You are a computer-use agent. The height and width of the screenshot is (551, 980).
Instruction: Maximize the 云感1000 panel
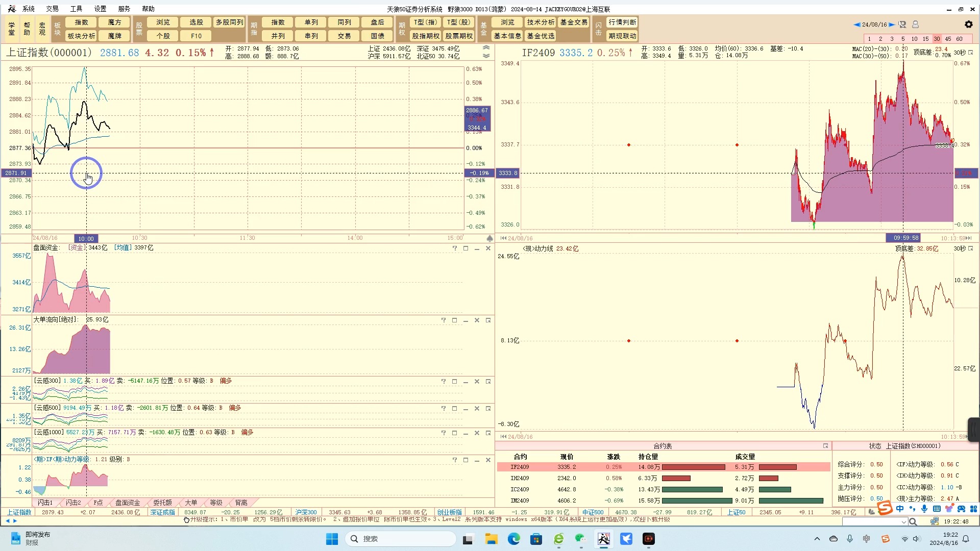[454, 433]
